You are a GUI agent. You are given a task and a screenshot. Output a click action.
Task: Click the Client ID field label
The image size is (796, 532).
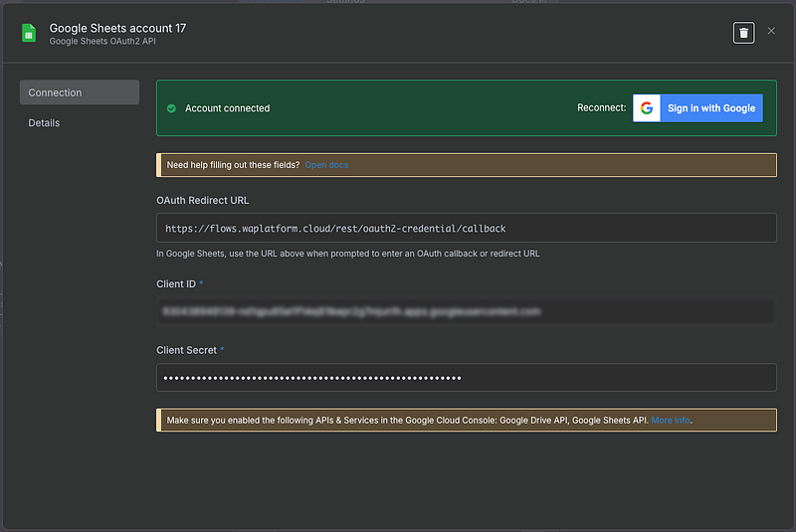pyautogui.click(x=176, y=284)
